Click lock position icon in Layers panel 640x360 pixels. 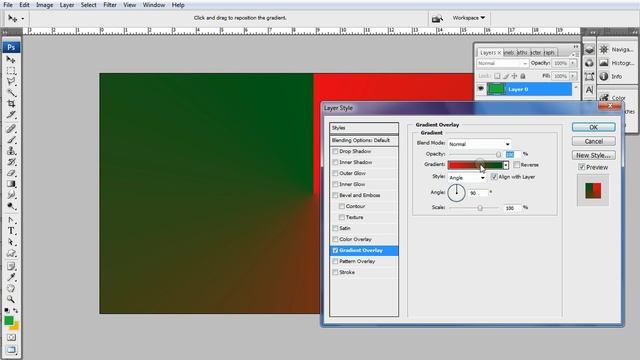tap(514, 76)
